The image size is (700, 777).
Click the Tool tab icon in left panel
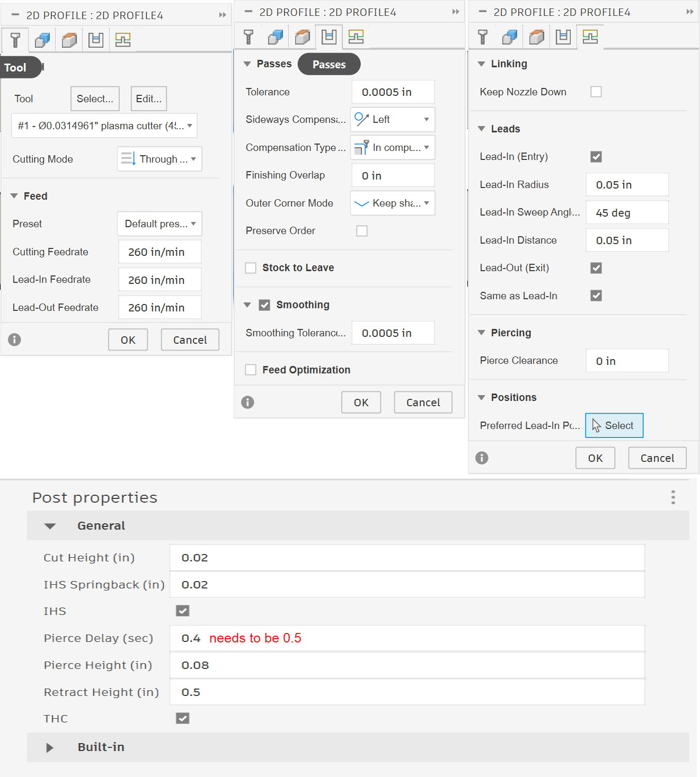pyautogui.click(x=15, y=40)
